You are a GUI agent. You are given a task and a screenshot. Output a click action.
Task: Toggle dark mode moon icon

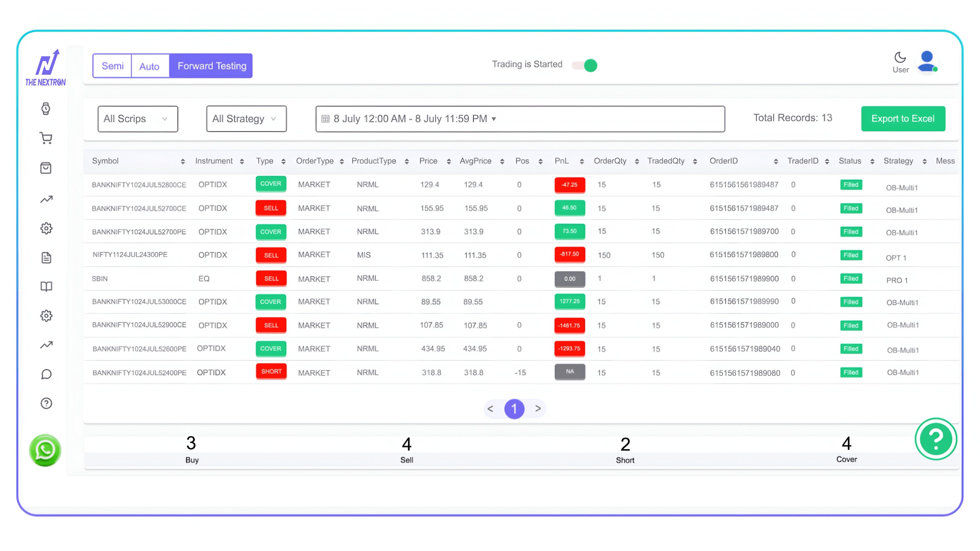pyautogui.click(x=900, y=57)
